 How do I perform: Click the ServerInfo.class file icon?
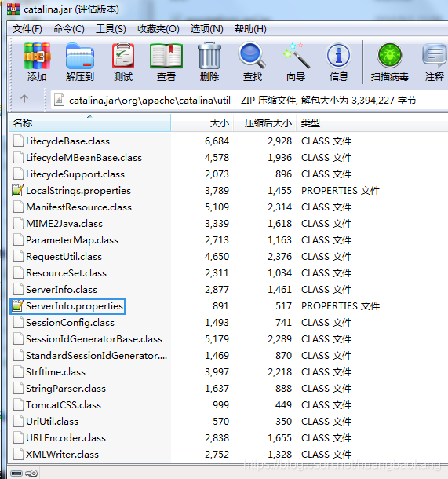(x=18, y=289)
